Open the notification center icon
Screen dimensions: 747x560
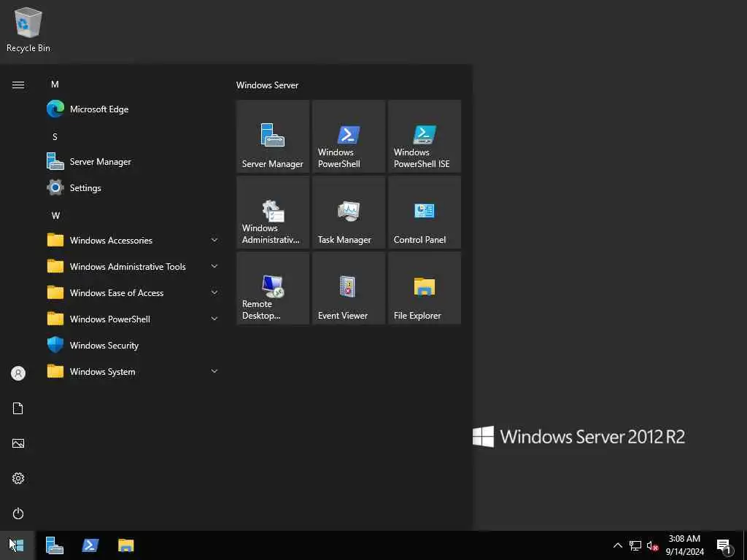(x=724, y=546)
